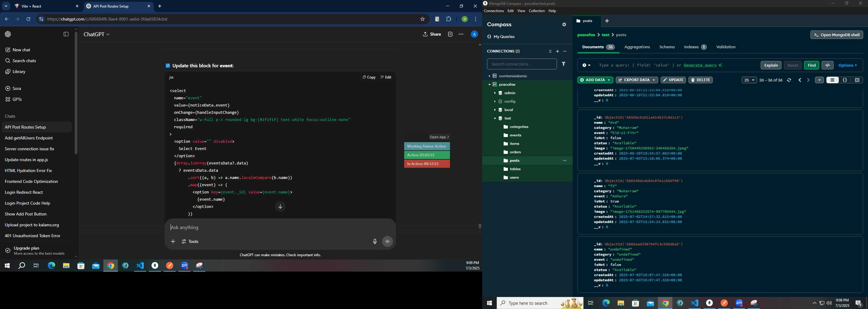Open ChatGPT conversation more options ellipsis
Viewport: 868px width, 309px height.
[461, 34]
